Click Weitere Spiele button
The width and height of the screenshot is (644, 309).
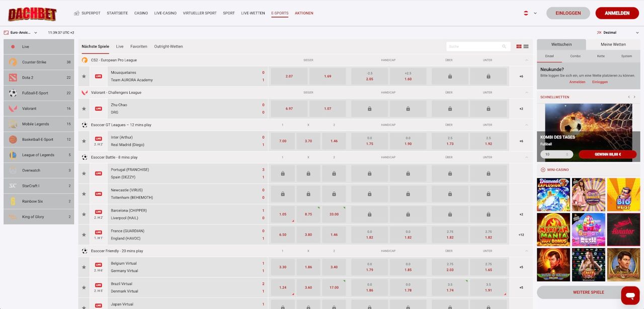pyautogui.click(x=589, y=292)
